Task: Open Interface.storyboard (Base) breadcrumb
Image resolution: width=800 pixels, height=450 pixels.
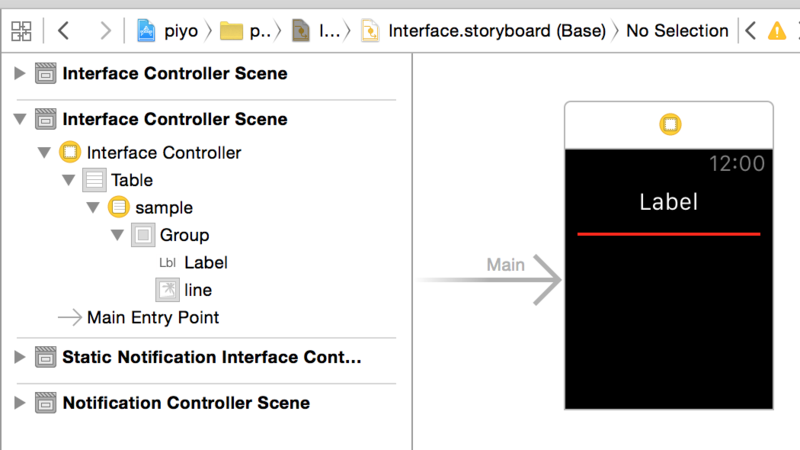Action: (x=496, y=31)
